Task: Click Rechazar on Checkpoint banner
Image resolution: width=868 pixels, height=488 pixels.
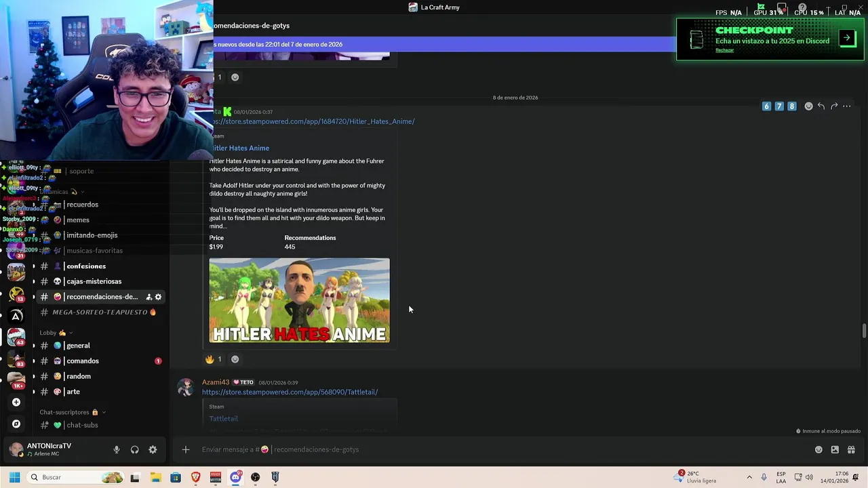Action: (724, 50)
